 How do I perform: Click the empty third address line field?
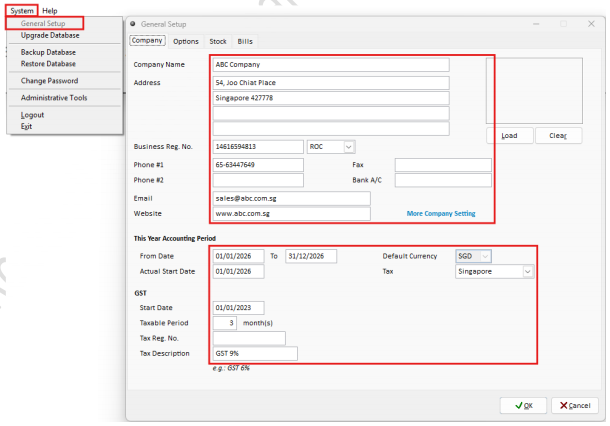331,113
